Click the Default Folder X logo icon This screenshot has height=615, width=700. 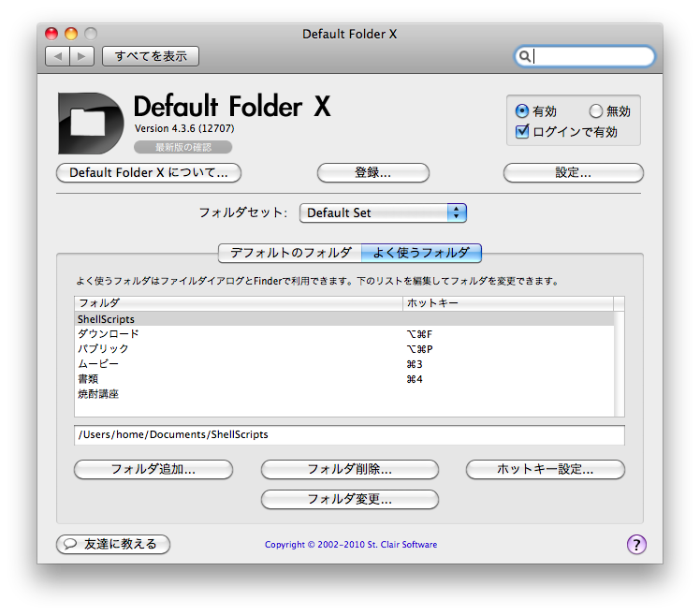(91, 124)
